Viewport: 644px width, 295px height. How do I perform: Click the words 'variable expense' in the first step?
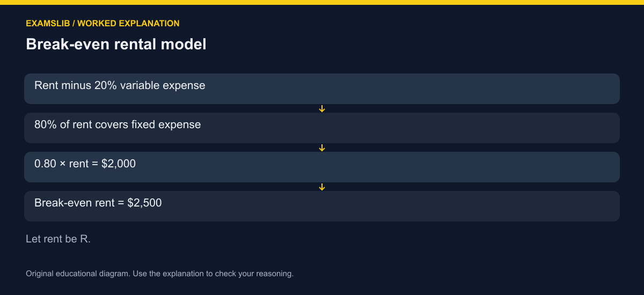point(163,85)
